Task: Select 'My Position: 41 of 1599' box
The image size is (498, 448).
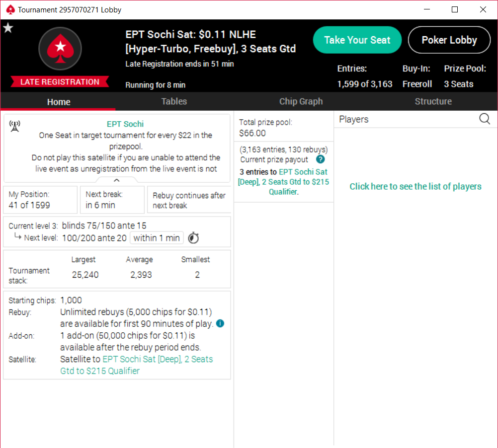Action: click(40, 200)
